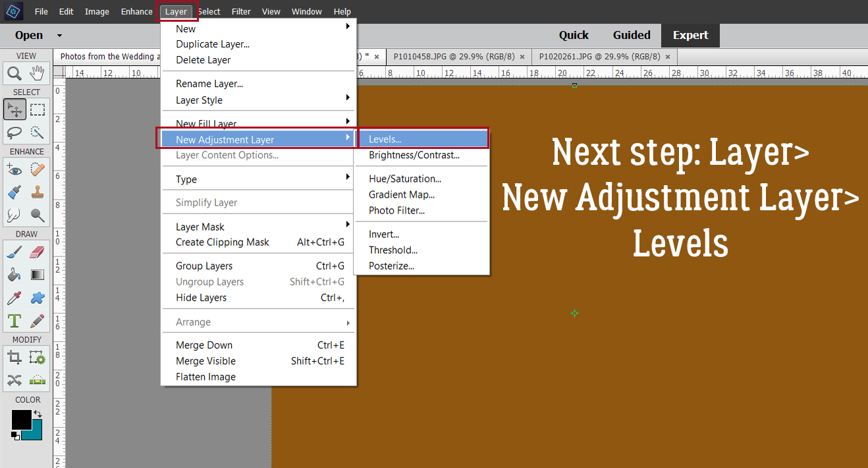Select the Red Eye Removal tool
The width and height of the screenshot is (868, 468).
click(x=14, y=169)
